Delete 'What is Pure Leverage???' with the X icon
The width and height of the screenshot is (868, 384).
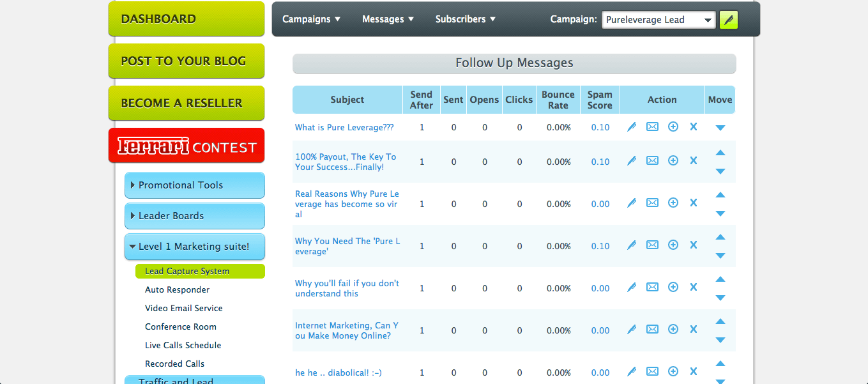tap(693, 127)
